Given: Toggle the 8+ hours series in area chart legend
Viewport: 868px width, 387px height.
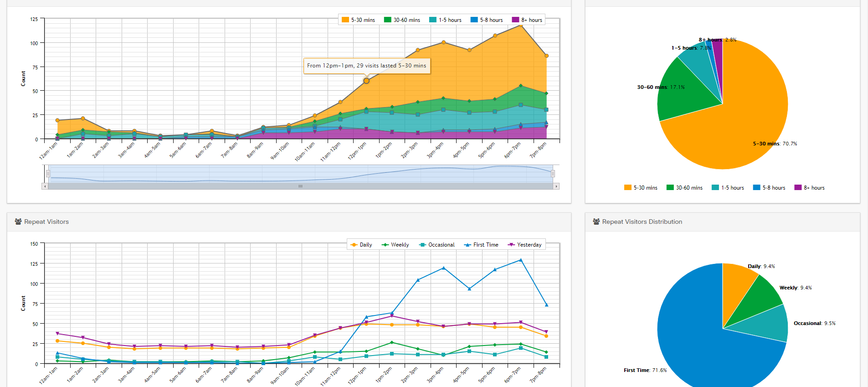Looking at the screenshot, I should point(527,20).
